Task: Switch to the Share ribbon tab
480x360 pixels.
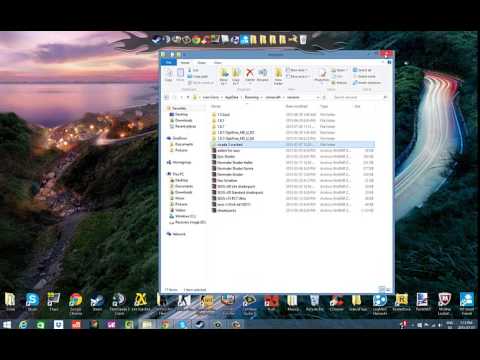Action: [202, 63]
